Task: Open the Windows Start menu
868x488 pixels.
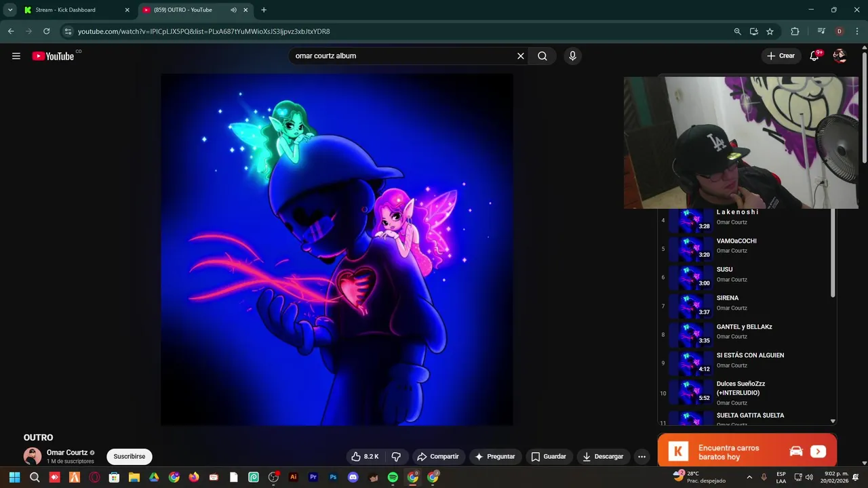Action: pos(14,477)
